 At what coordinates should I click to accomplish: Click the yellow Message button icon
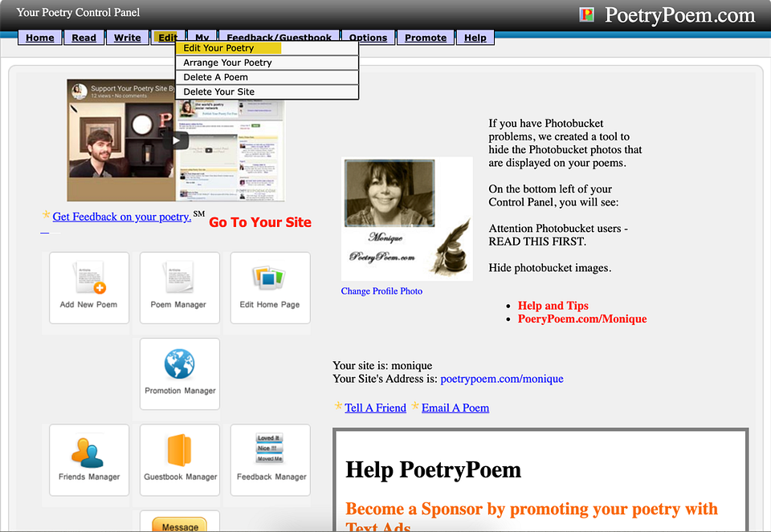(x=179, y=525)
